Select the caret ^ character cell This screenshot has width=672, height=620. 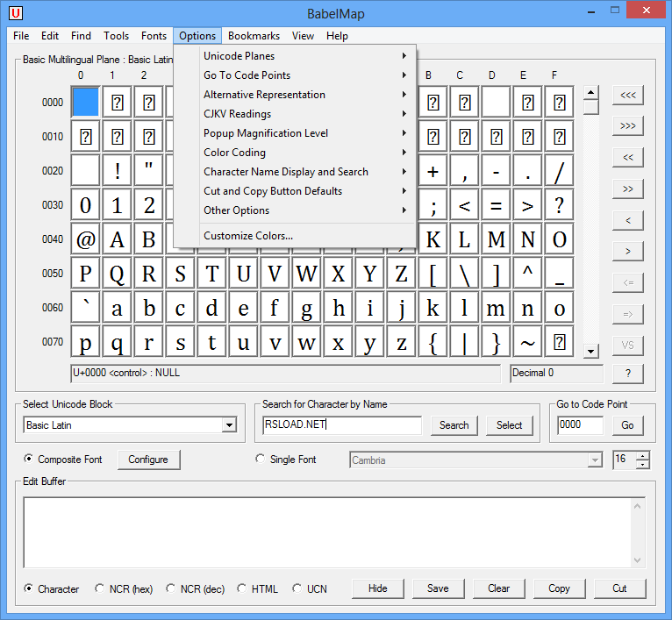point(527,274)
